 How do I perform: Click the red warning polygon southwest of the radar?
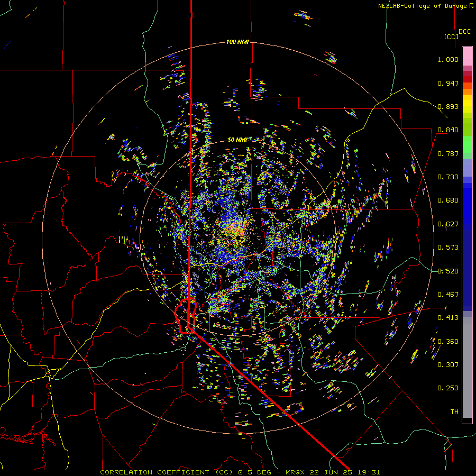pos(186,316)
